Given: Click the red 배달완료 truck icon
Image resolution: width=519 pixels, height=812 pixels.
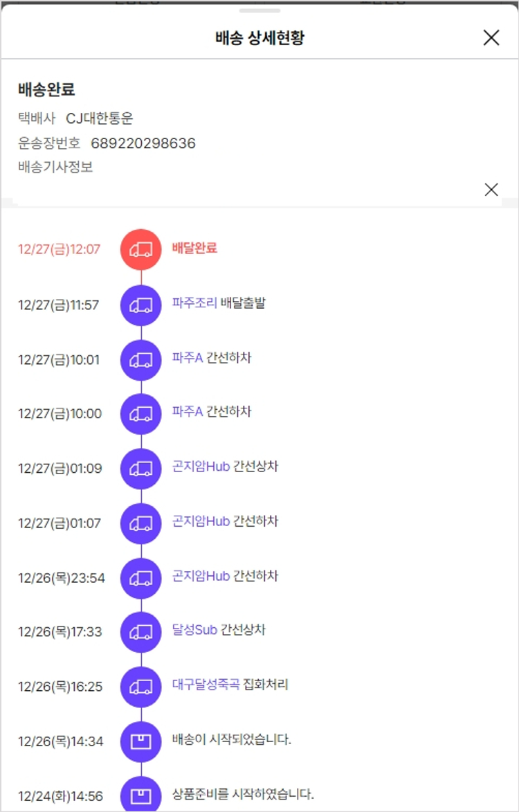Looking at the screenshot, I should click(141, 249).
